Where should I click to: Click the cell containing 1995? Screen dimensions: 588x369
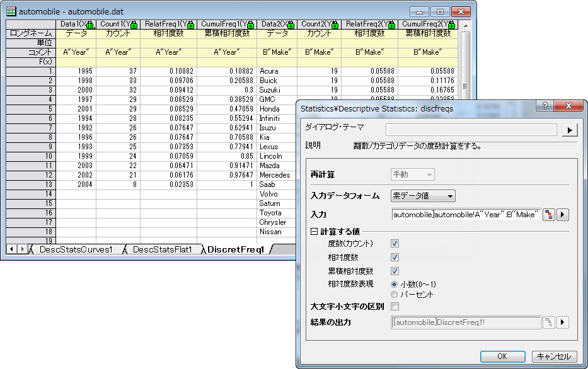click(x=76, y=71)
